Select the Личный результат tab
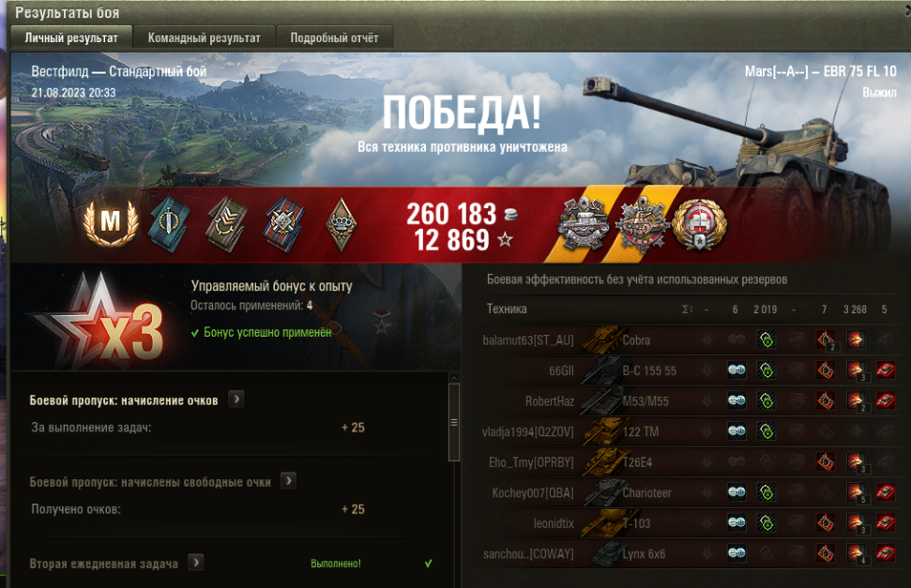Image resolution: width=911 pixels, height=588 pixels. (71, 38)
